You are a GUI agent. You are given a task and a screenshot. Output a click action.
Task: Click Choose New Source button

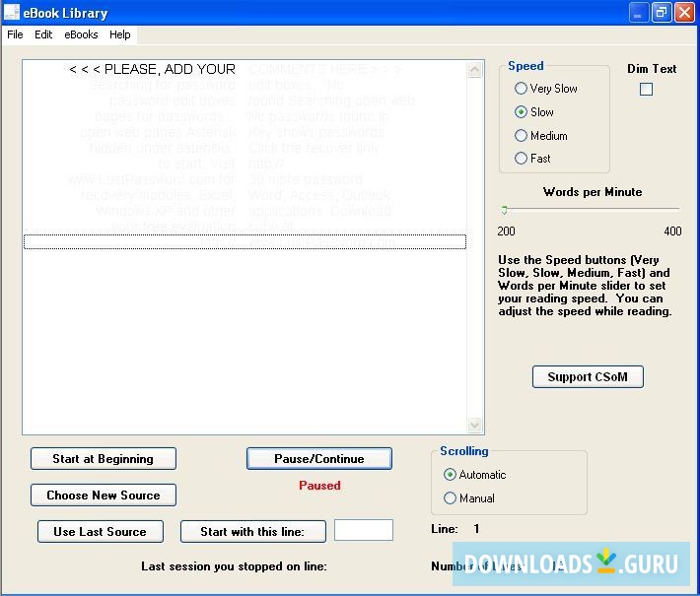104,496
